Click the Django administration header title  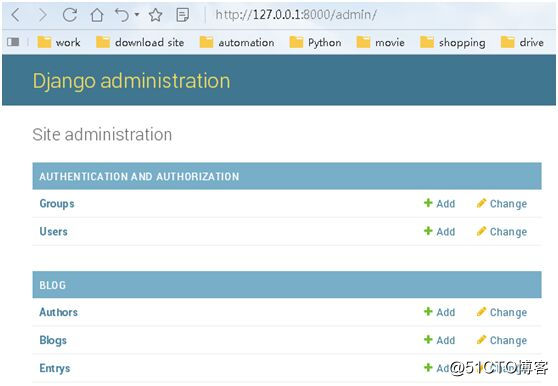click(x=131, y=81)
